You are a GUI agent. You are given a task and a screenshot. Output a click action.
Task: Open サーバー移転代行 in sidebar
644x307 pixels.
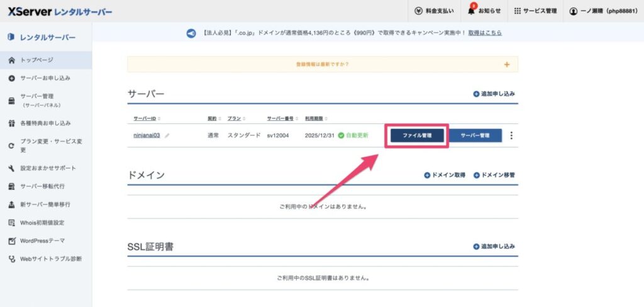coord(46,187)
